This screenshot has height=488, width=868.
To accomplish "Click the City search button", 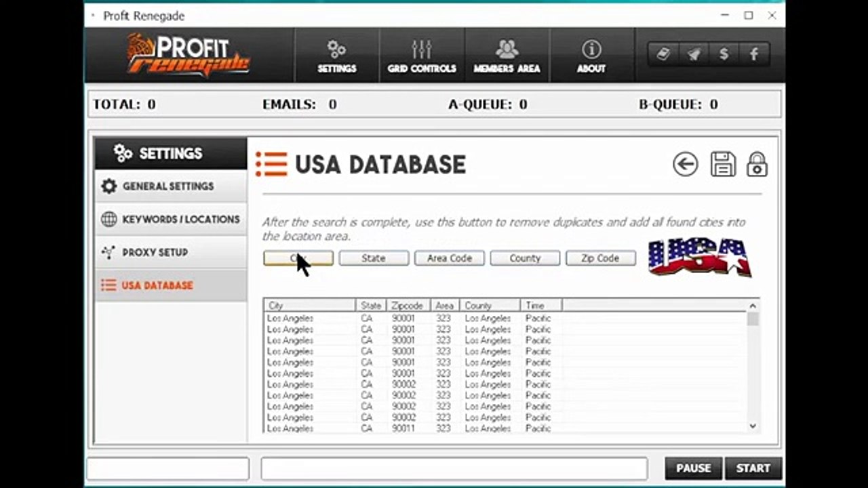I will 298,258.
